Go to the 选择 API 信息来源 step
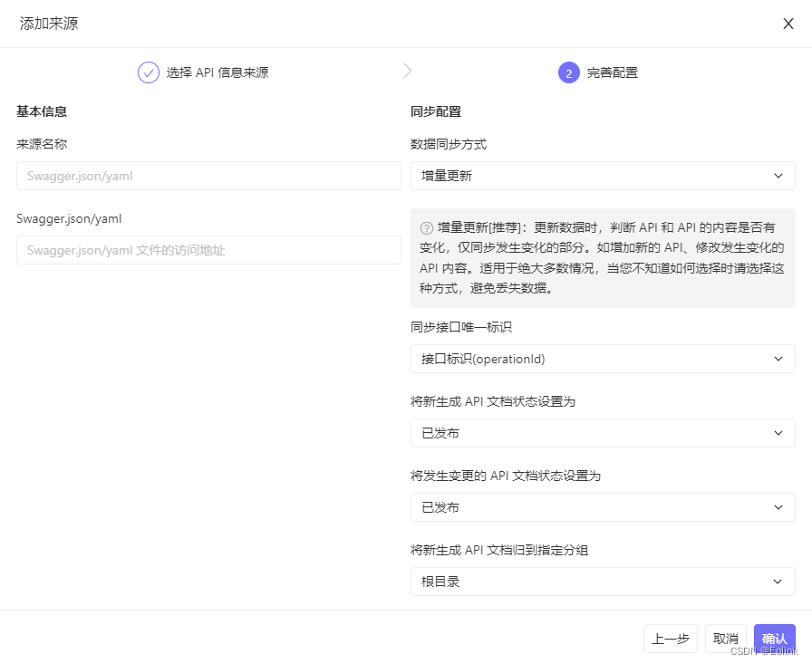Image resolution: width=812 pixels, height=664 pixels. coord(217,72)
